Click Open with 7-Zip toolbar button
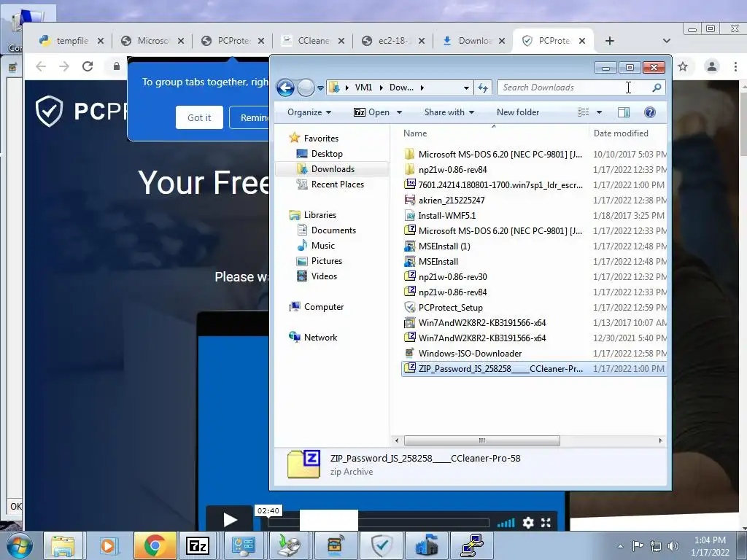The width and height of the screenshot is (747, 560). pos(371,112)
